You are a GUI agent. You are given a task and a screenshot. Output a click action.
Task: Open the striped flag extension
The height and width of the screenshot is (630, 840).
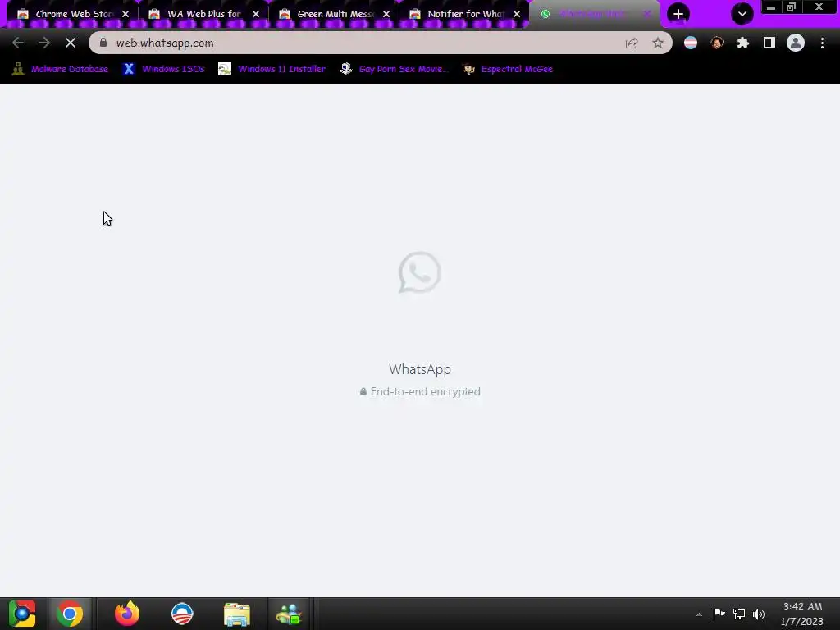tap(691, 43)
